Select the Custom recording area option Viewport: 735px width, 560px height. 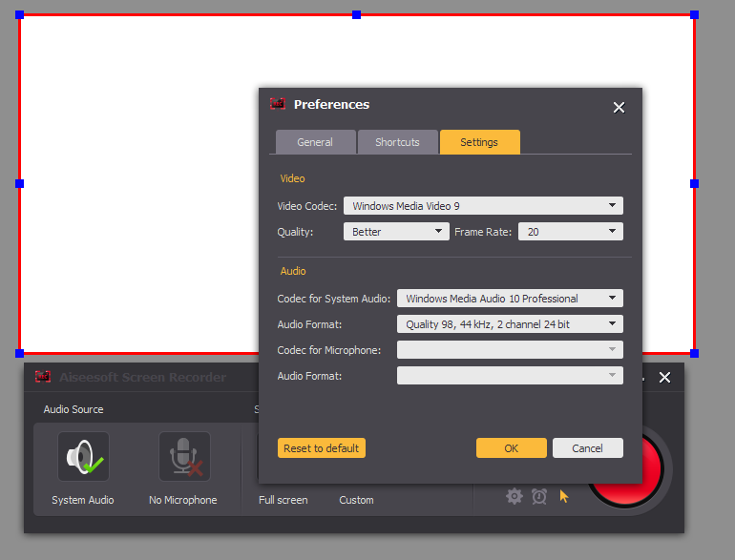pos(356,500)
